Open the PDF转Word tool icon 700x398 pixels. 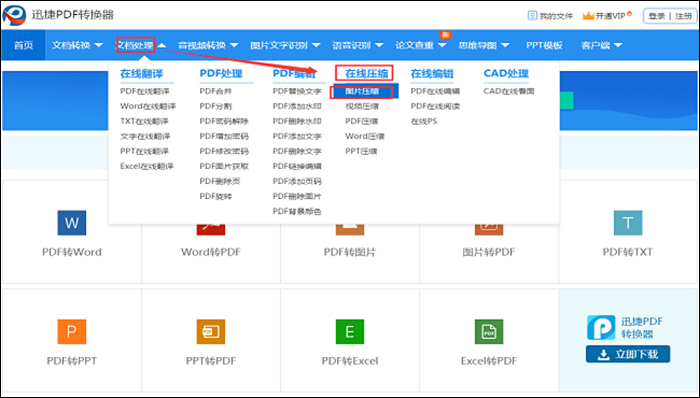pos(72,223)
